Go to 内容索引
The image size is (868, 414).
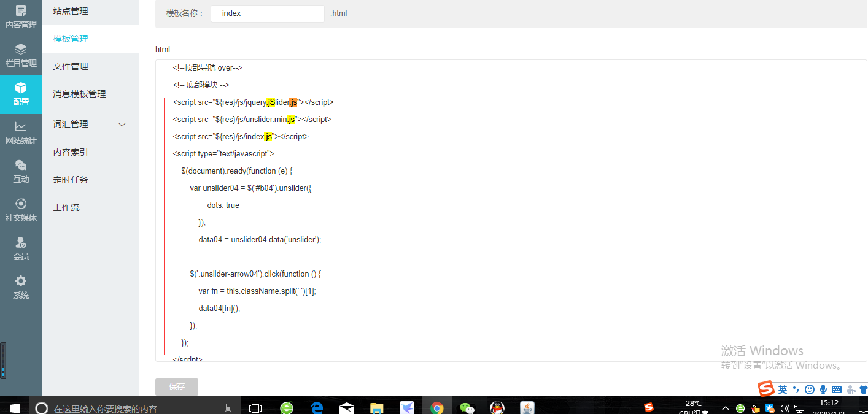tap(71, 152)
